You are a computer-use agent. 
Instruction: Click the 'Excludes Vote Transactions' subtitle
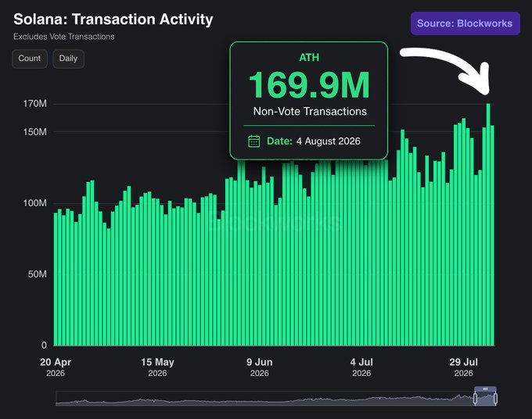pyautogui.click(x=64, y=37)
